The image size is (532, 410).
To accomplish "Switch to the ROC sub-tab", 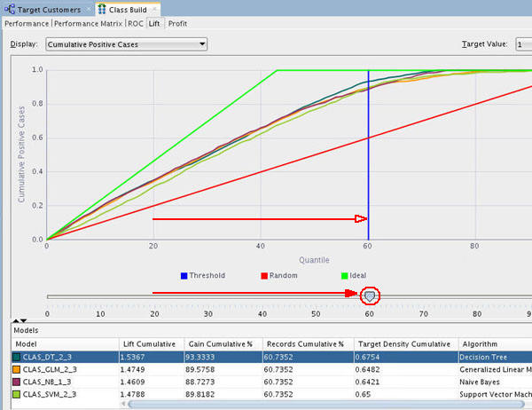I will 136,24.
